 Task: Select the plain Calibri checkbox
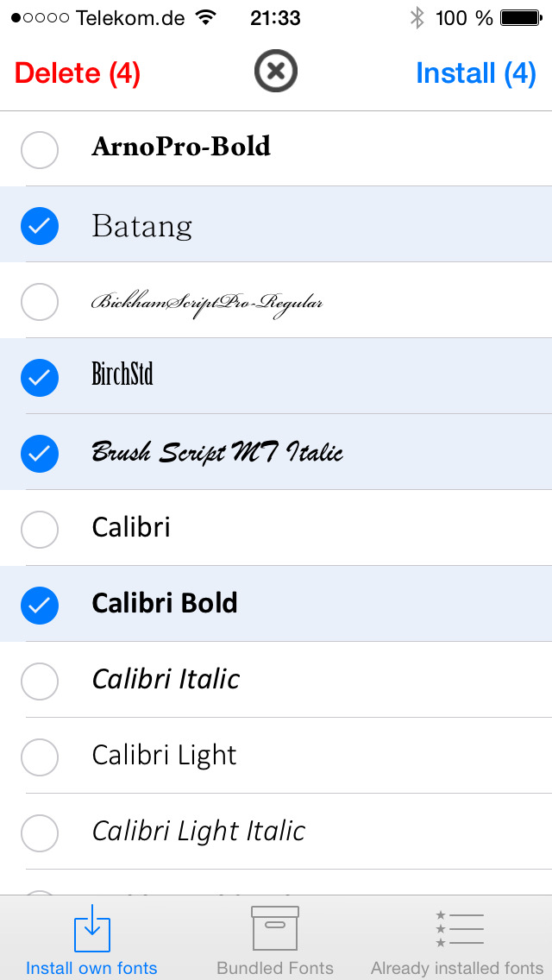coord(40,530)
